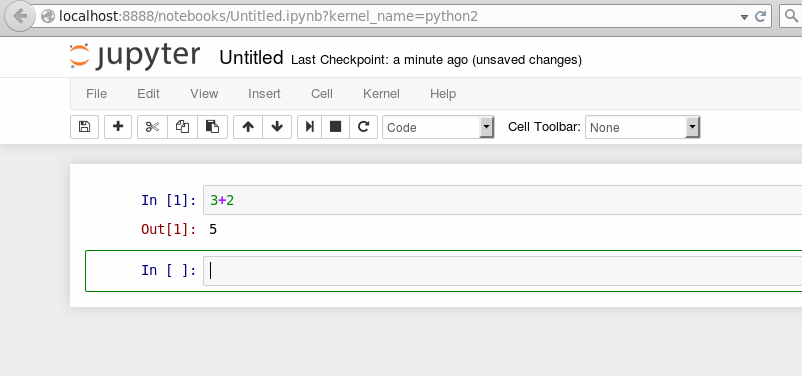
Task: Click the globe site identity icon
Action: pyautogui.click(x=48, y=16)
